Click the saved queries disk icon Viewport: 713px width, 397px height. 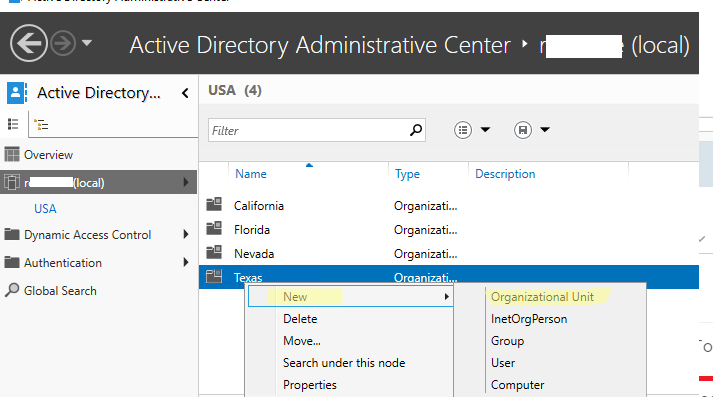[523, 130]
